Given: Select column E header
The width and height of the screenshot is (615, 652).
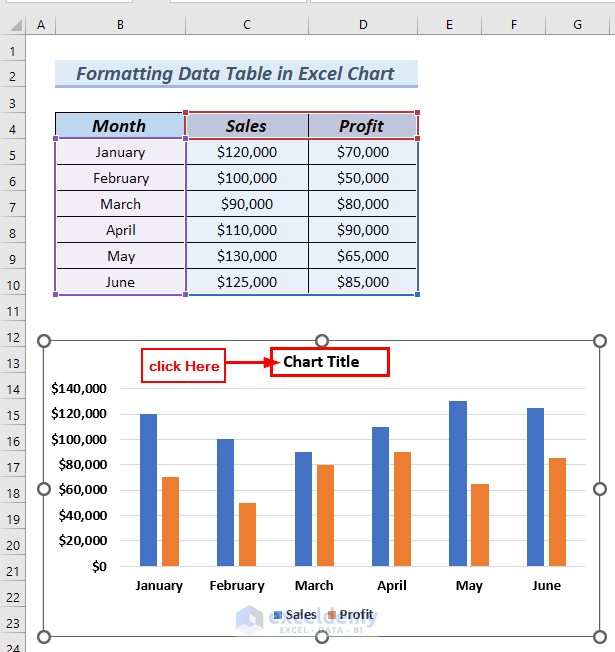Looking at the screenshot, I should pyautogui.click(x=449, y=25).
